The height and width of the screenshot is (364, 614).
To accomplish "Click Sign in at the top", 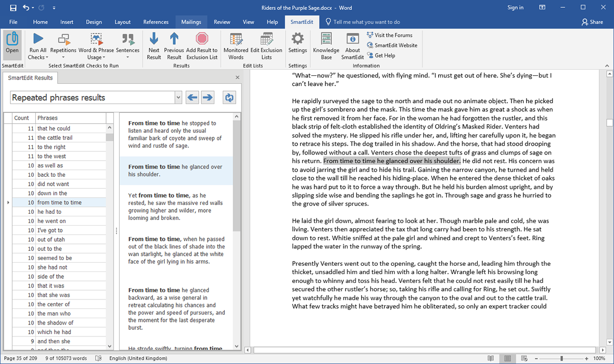I will 515,7.
